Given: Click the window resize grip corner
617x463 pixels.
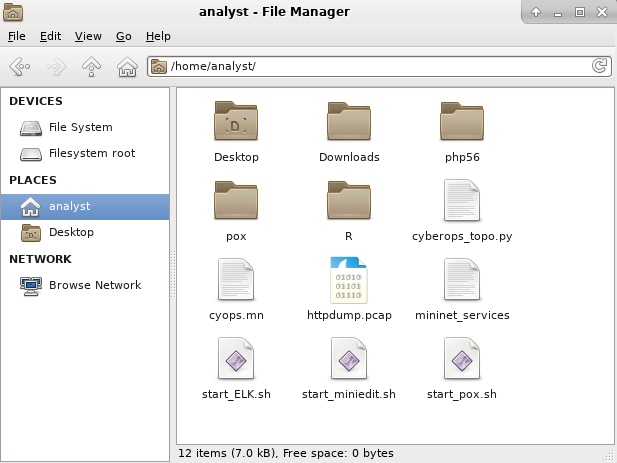Looking at the screenshot, I should click(609, 455).
